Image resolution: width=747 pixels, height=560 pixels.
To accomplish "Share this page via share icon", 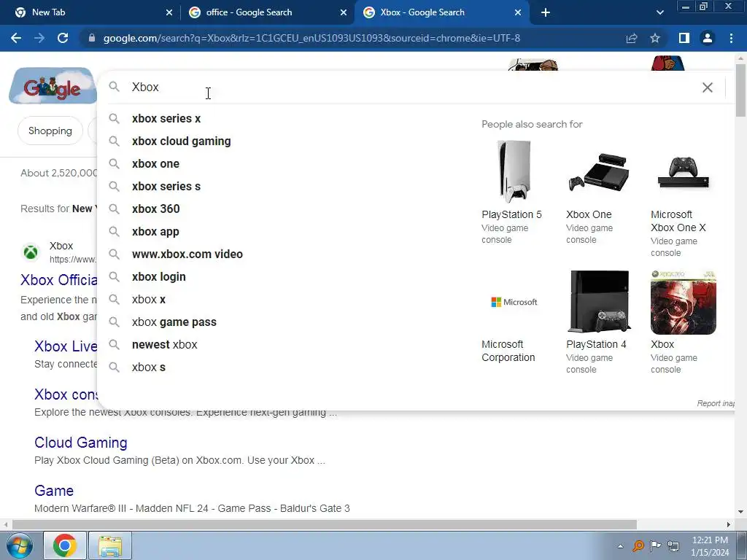I will (632, 38).
